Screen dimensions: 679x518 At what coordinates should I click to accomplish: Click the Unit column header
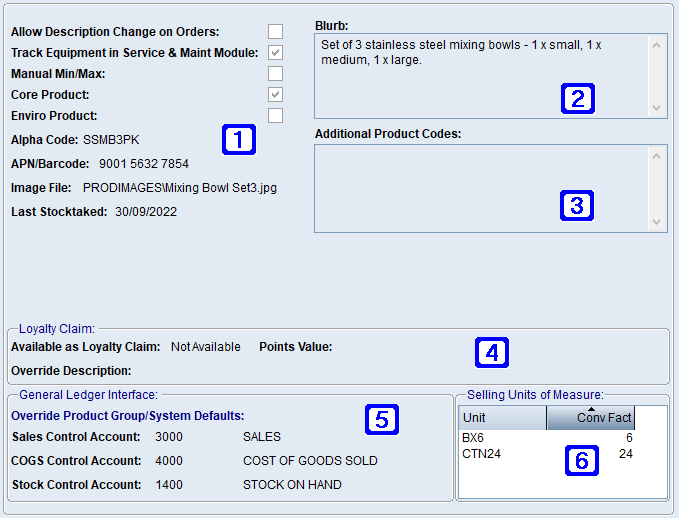(502, 418)
